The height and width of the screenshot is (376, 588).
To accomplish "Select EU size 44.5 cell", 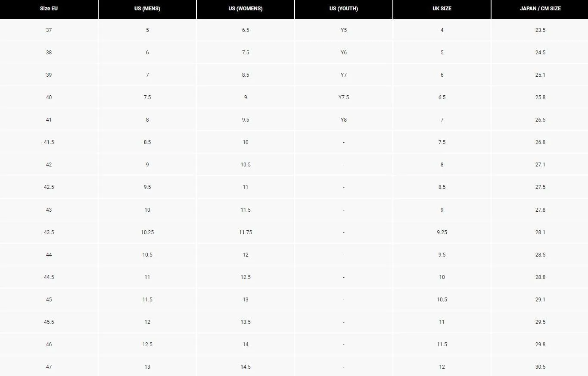I will click(x=49, y=277).
